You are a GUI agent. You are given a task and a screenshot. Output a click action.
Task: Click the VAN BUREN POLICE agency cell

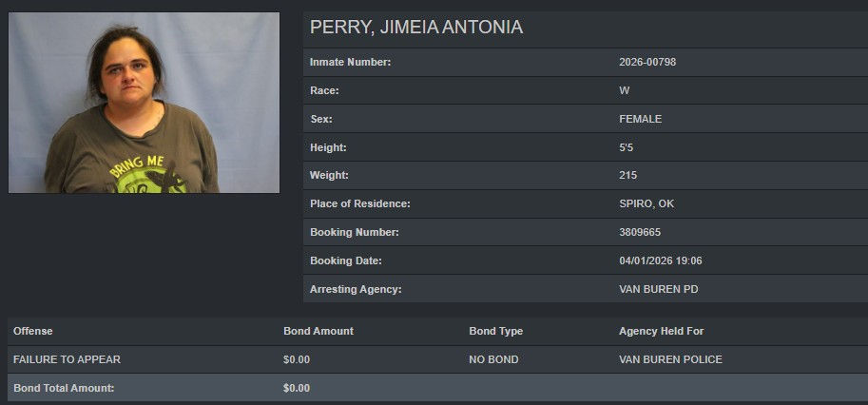coord(670,359)
